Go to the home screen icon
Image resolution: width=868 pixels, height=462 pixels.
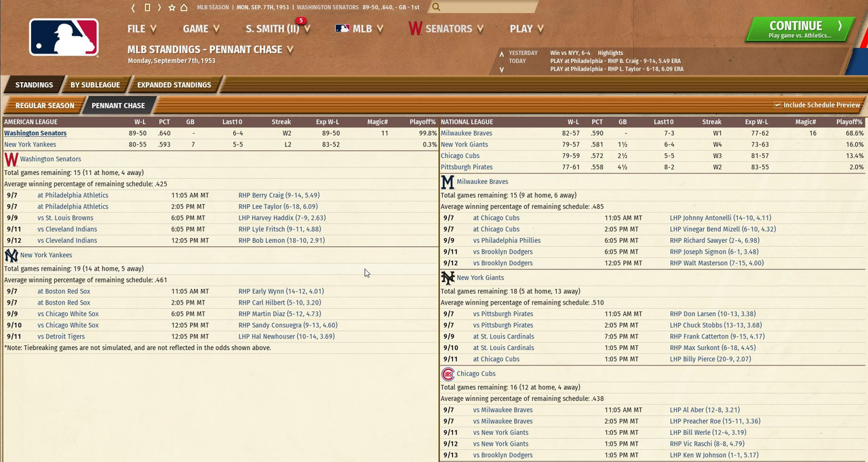(184, 7)
